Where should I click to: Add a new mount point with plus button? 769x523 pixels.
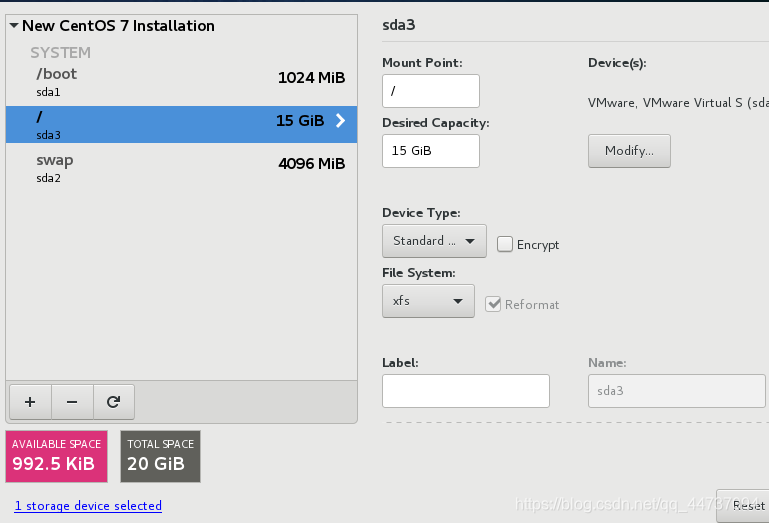pyautogui.click(x=30, y=402)
